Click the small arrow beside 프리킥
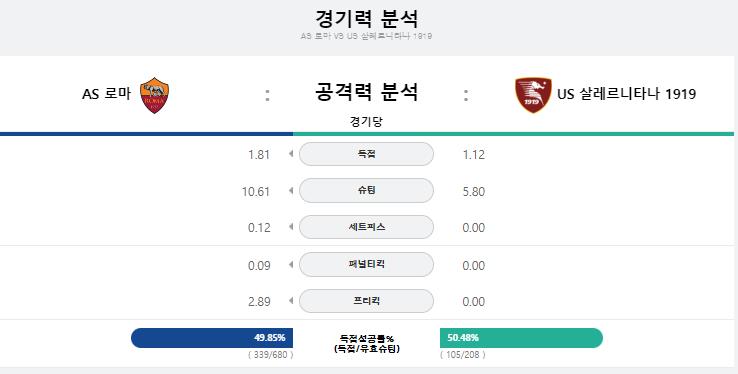This screenshot has width=738, height=374. [x=291, y=301]
